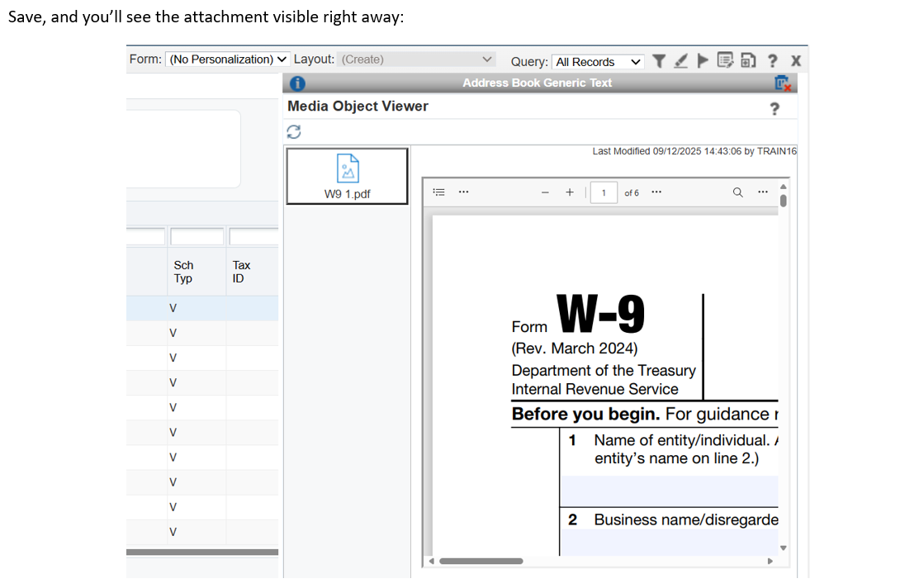Click the PDF page number field
This screenshot has width=919, height=588.
(604, 192)
